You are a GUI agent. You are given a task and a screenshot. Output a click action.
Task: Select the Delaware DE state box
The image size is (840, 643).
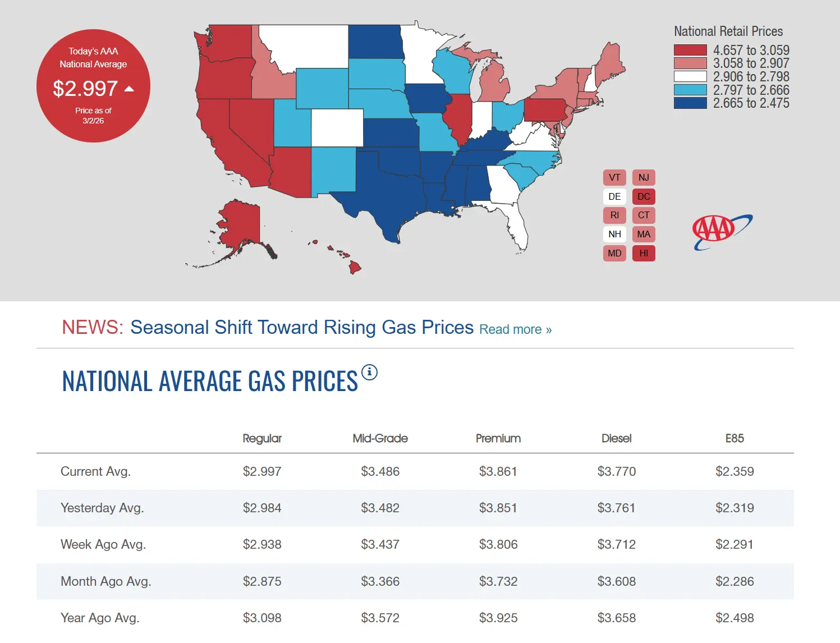pos(614,196)
